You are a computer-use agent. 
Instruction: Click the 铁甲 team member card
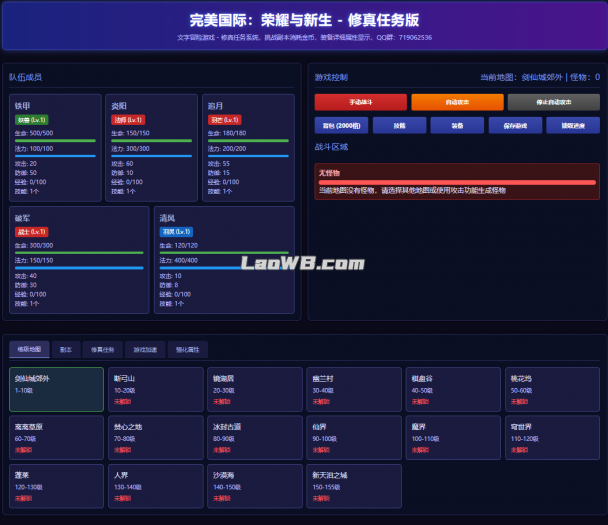click(55, 147)
